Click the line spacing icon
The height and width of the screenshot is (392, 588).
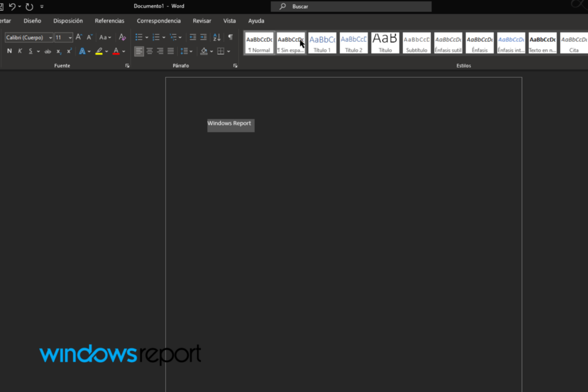pos(184,51)
